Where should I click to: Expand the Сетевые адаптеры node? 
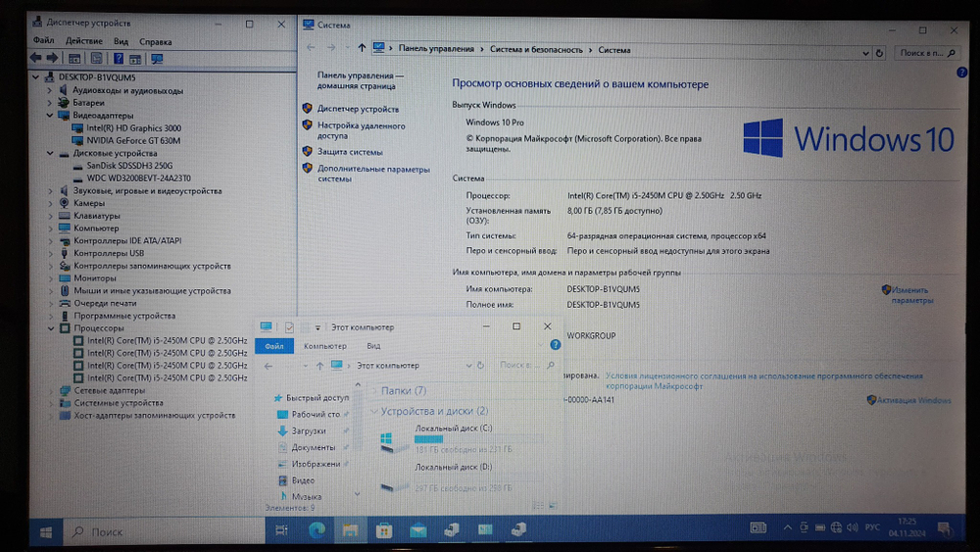pyautogui.click(x=51, y=390)
